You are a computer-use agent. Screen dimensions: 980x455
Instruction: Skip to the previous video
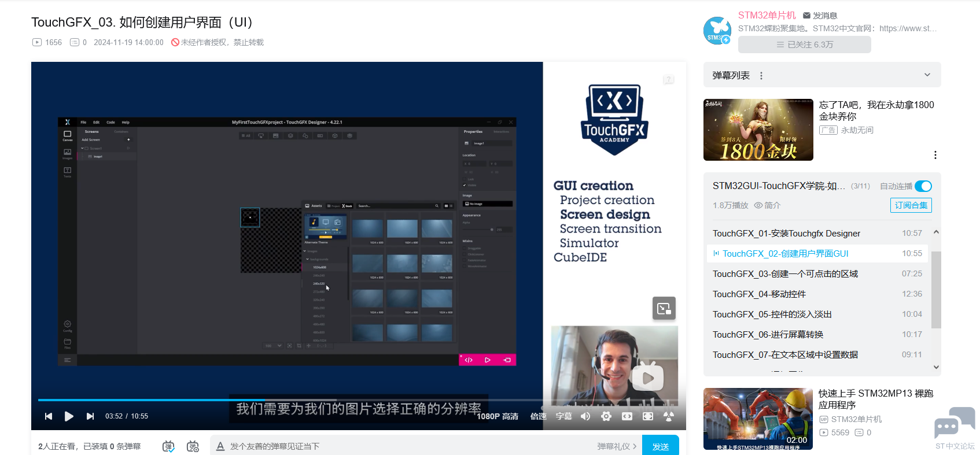(49, 416)
